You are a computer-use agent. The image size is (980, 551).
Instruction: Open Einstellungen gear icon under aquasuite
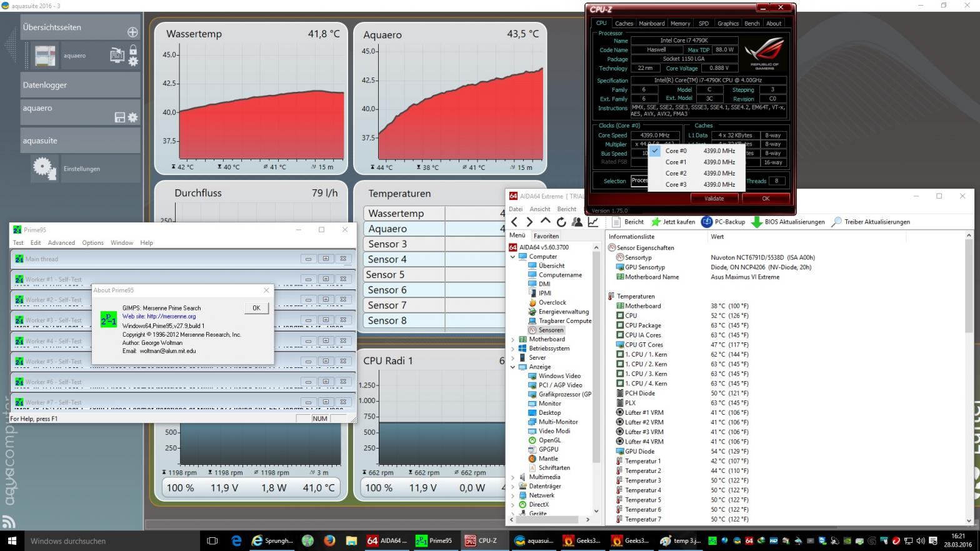(x=44, y=169)
